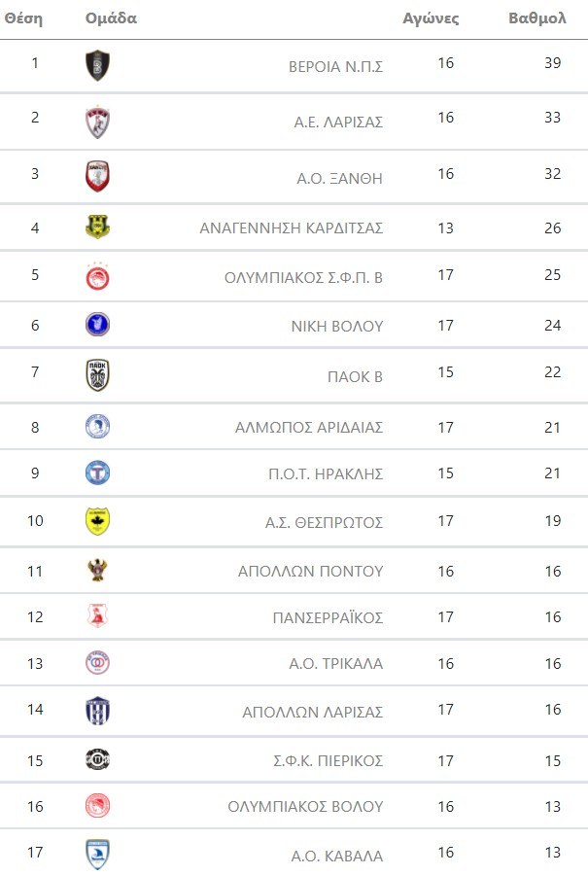Click the ΠΑΟΚ Β black crest
The width and height of the screenshot is (588, 875).
tap(97, 375)
